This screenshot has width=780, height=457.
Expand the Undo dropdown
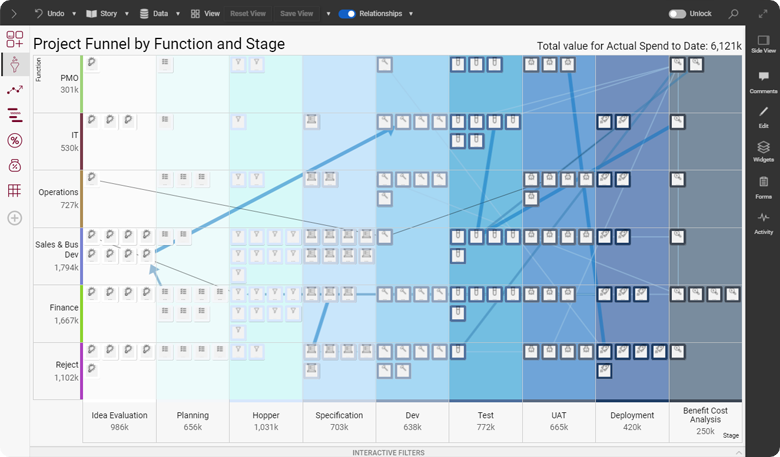pyautogui.click(x=76, y=14)
